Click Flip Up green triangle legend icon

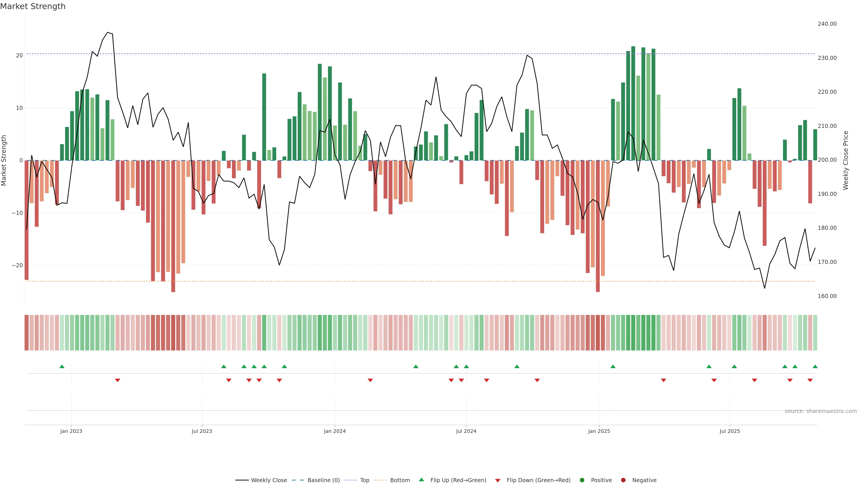click(x=421, y=480)
